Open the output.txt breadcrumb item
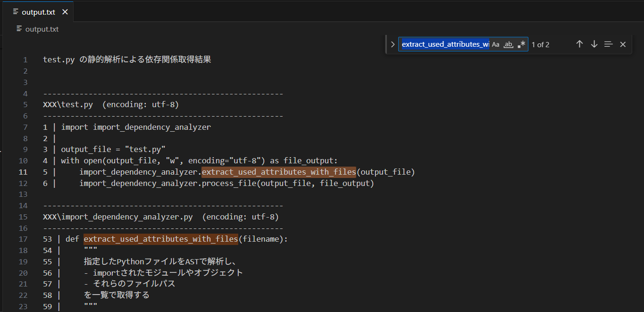 point(42,29)
